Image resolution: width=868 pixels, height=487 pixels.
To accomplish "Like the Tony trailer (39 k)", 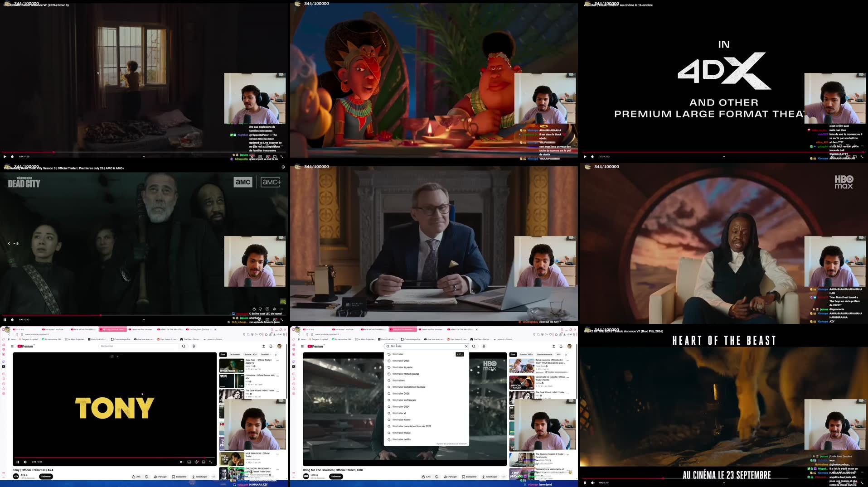I will (x=136, y=477).
